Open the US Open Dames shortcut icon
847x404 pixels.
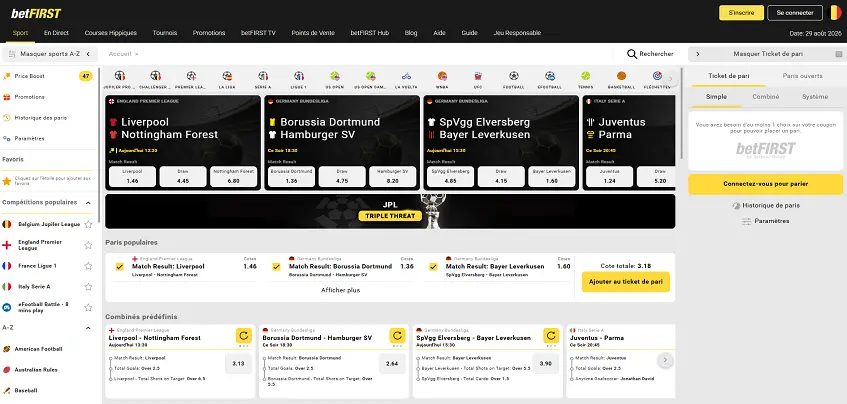coord(371,76)
